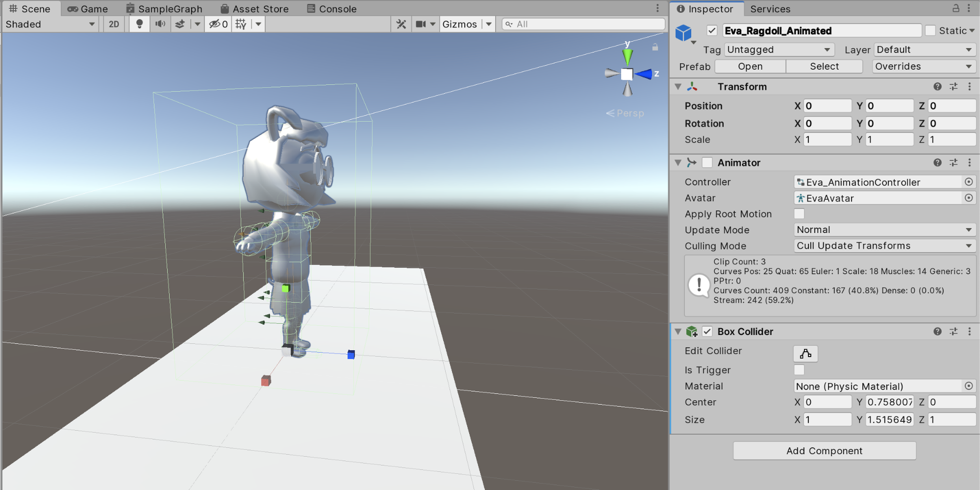Image resolution: width=980 pixels, height=490 pixels.
Task: Enable the Animator component checkbox
Action: pos(707,162)
